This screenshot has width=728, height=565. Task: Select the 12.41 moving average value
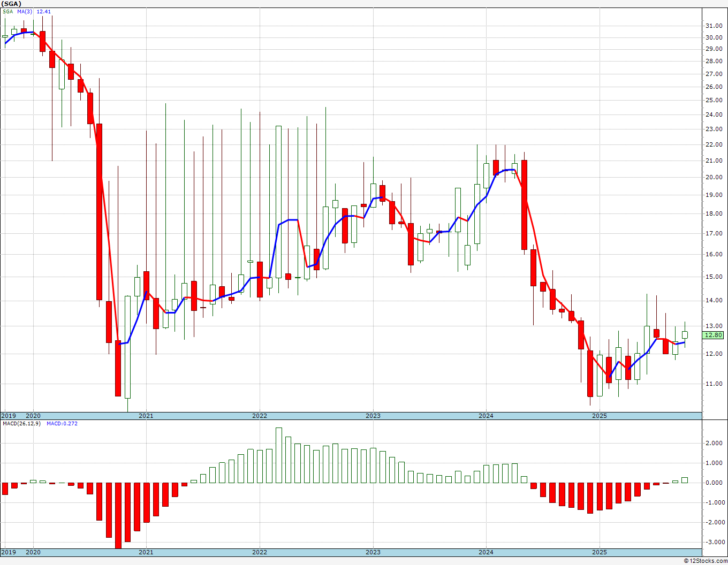tap(44, 11)
